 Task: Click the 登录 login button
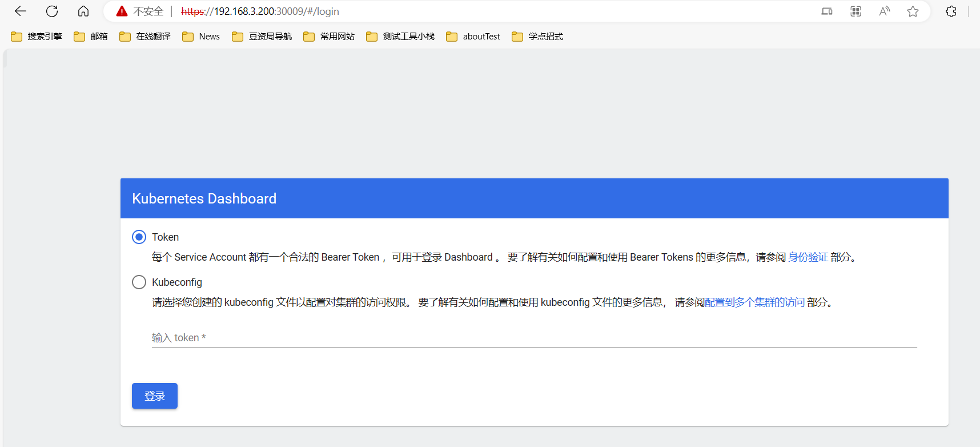point(155,396)
